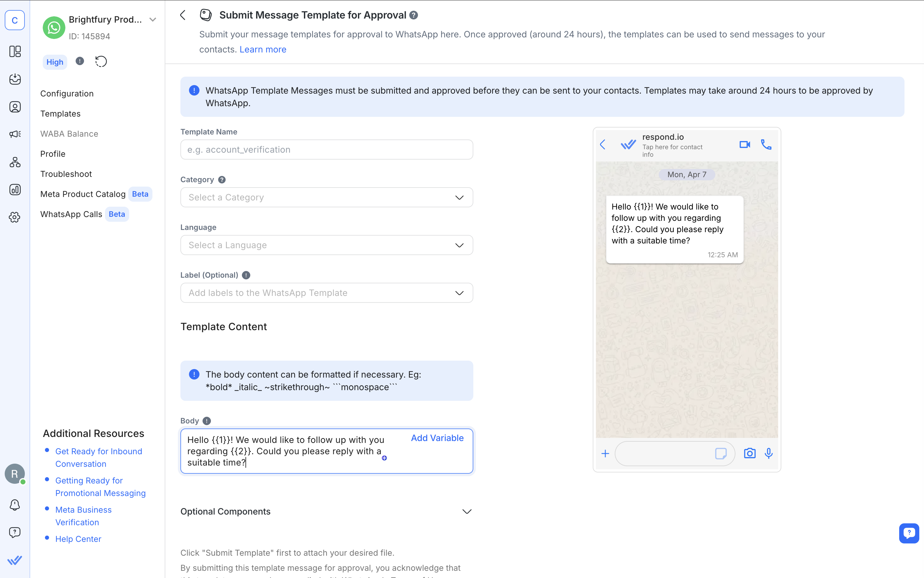Image resolution: width=924 pixels, height=578 pixels.
Task: Open the Dashboard icon in left rail
Action: [x=14, y=51]
